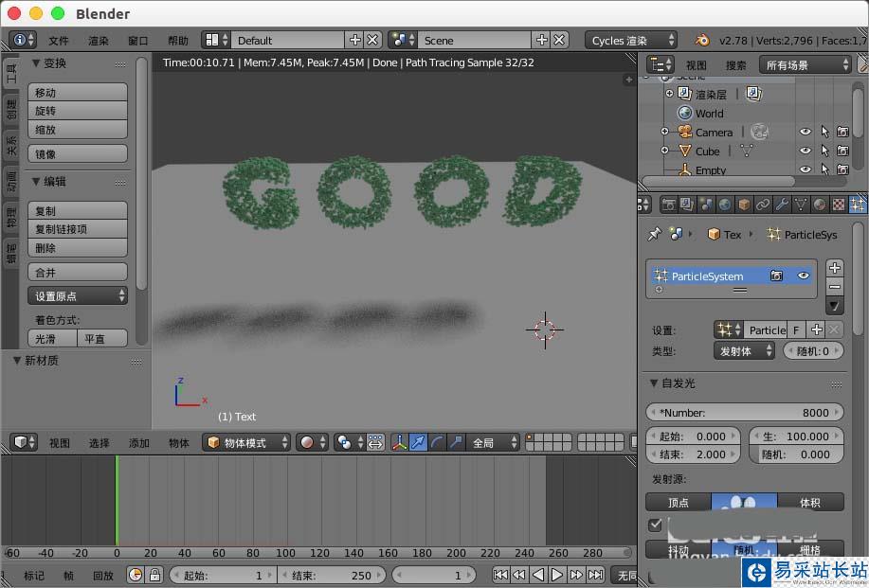Add a new particle system slot
Screen dimensions: 869x588
(x=835, y=268)
